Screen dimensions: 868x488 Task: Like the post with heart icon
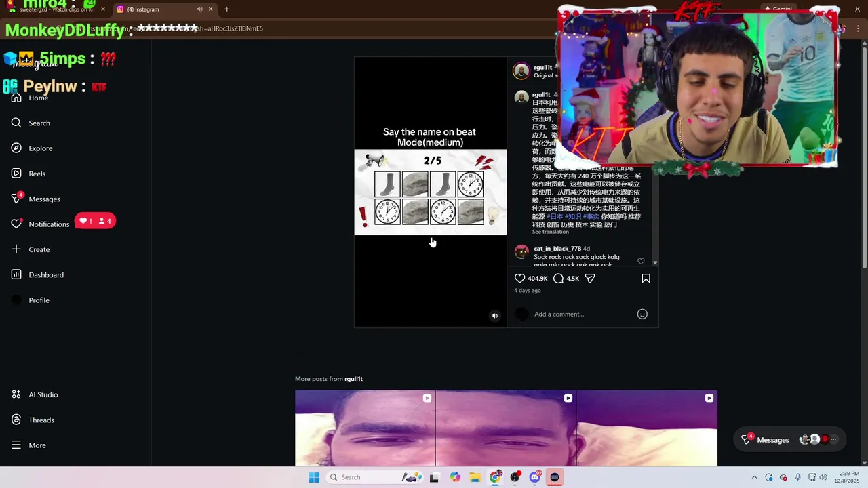(519, 279)
